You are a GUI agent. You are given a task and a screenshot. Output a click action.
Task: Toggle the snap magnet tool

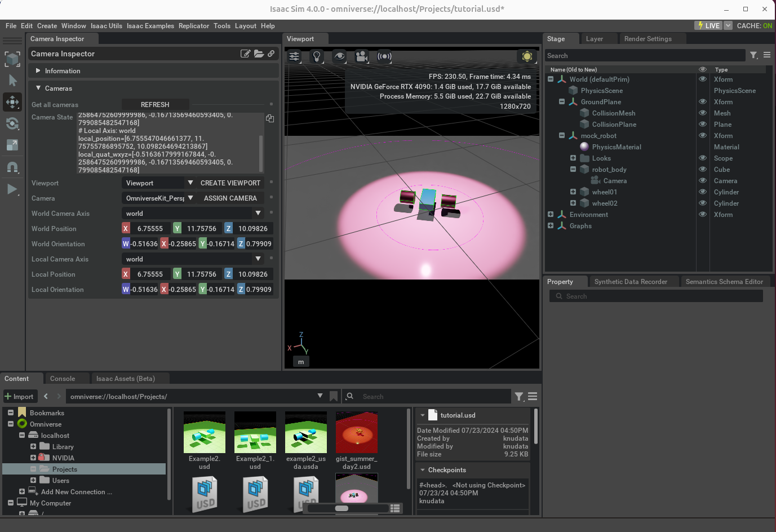click(12, 167)
